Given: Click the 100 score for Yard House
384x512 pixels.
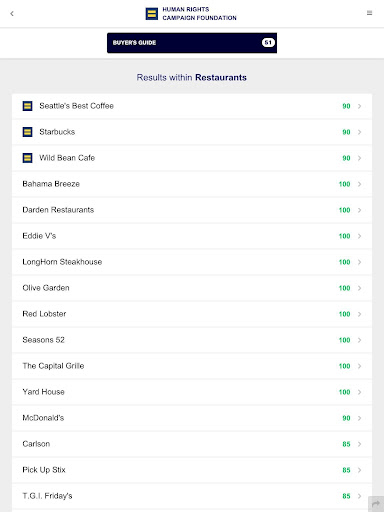Looking at the screenshot, I should tap(344, 392).
